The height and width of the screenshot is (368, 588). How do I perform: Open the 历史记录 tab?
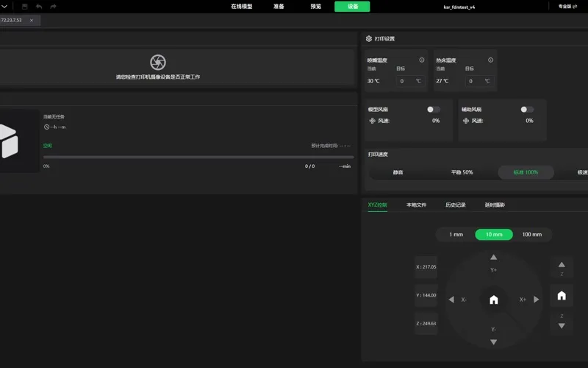(455, 205)
